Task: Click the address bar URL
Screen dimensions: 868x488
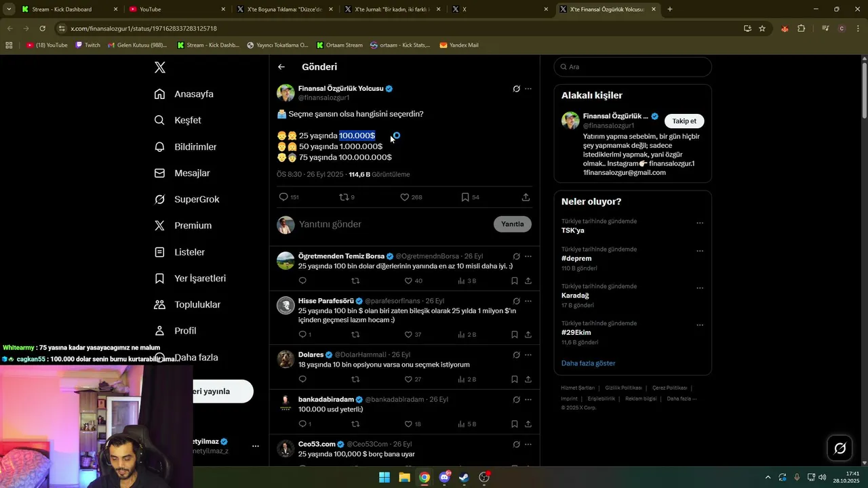Action: [144, 28]
